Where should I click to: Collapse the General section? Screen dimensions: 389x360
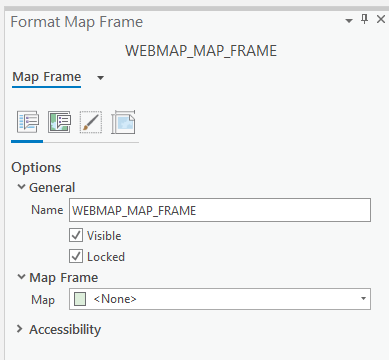click(21, 187)
